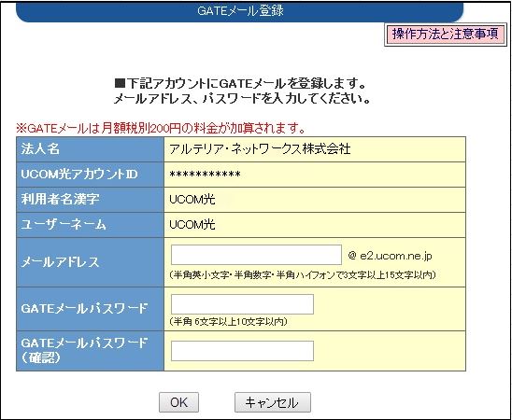Viewport: 512px width, 420px height.
Task: Click the 法人名 row label
Action: pyautogui.click(x=40, y=149)
